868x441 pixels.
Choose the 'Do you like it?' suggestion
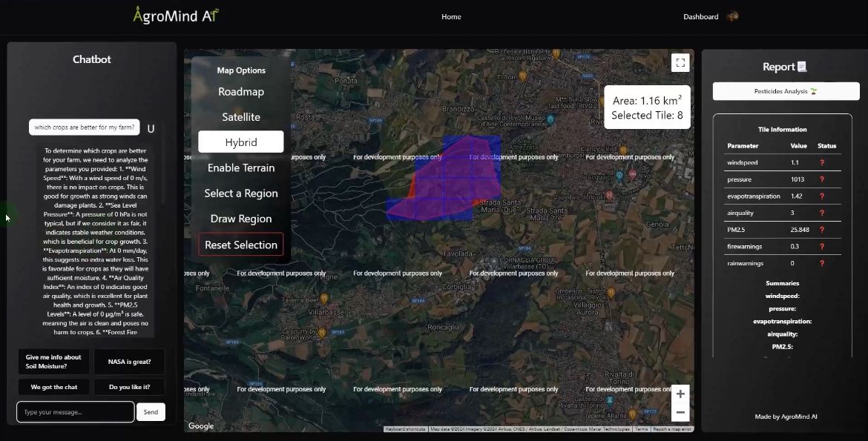point(129,387)
